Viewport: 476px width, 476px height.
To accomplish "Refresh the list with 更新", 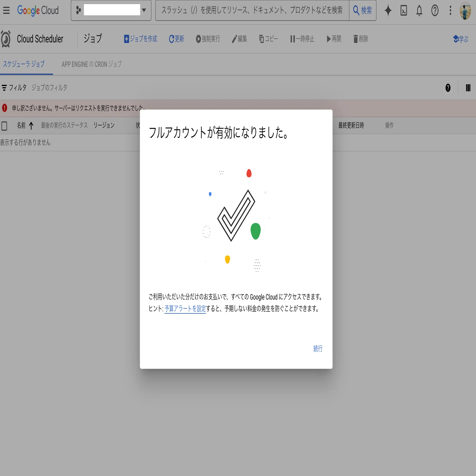I will 176,39.
